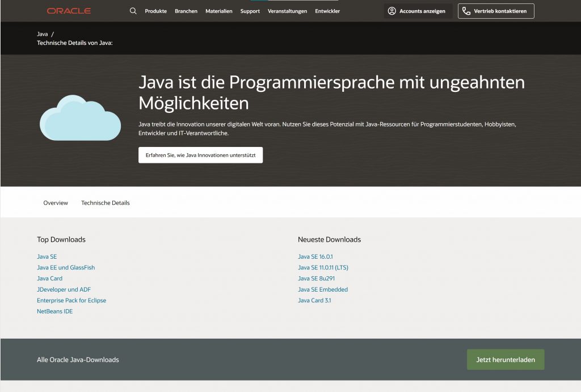Open the Materialien menu
Screen dimensions: 581x392
(218, 11)
